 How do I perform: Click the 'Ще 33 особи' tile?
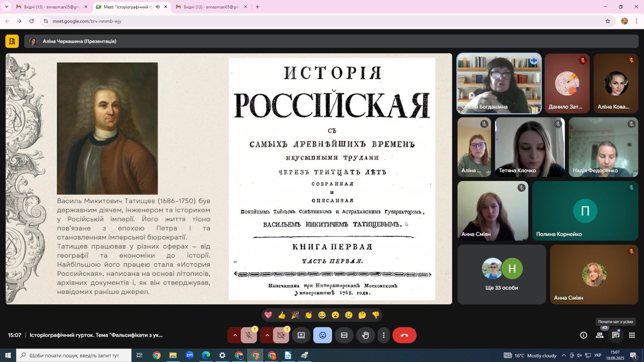pyautogui.click(x=502, y=274)
